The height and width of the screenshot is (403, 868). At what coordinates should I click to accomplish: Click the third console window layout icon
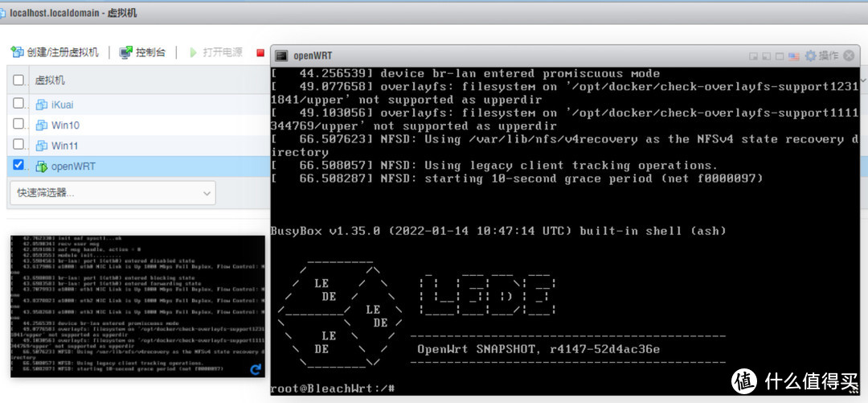click(780, 56)
